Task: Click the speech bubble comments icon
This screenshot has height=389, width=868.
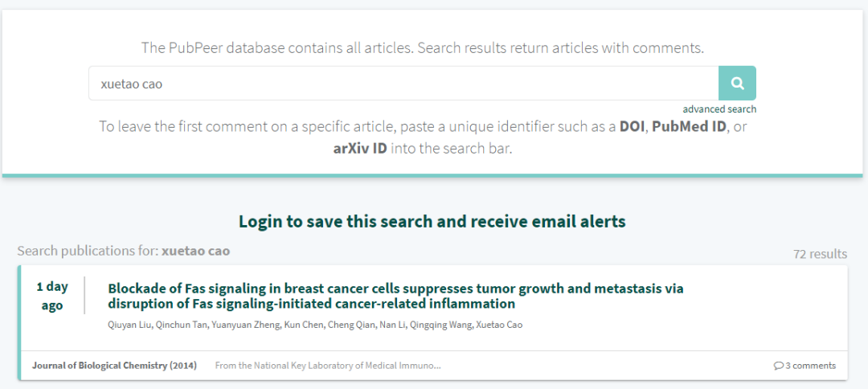Action: [x=778, y=366]
